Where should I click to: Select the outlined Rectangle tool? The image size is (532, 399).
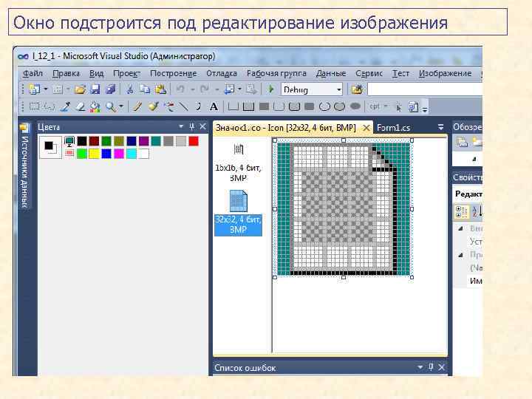tap(233, 106)
